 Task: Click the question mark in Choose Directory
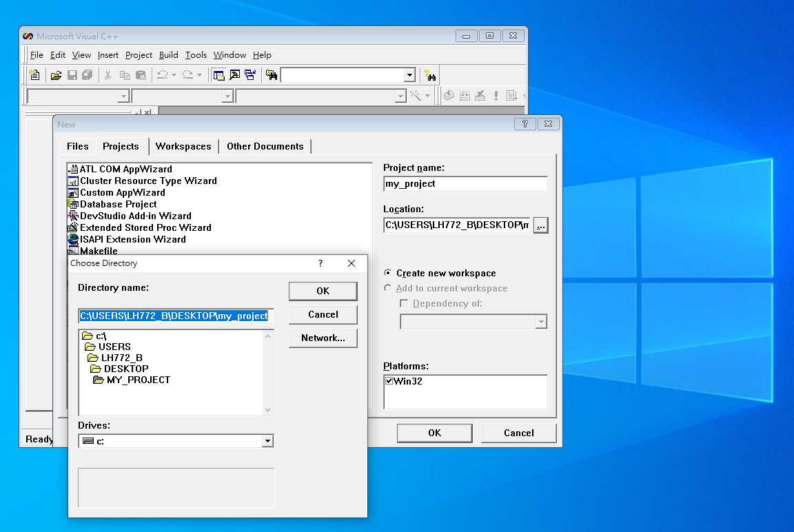click(320, 263)
